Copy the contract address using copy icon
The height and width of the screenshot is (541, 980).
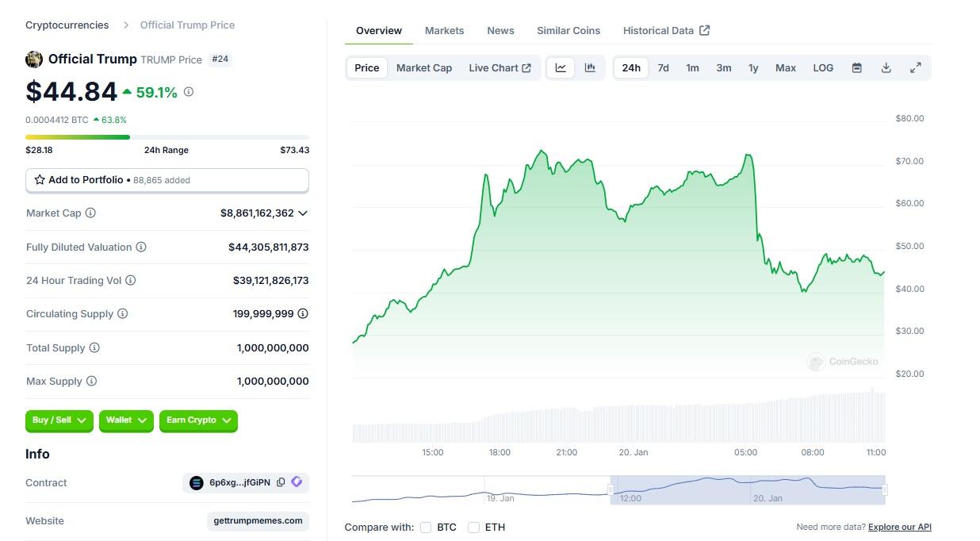pos(281,482)
